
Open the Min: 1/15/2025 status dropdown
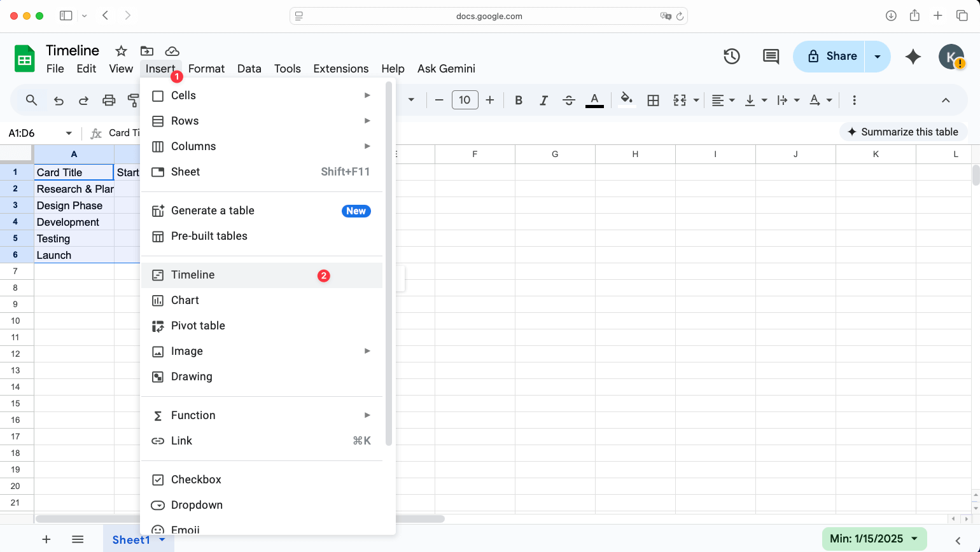click(874, 538)
